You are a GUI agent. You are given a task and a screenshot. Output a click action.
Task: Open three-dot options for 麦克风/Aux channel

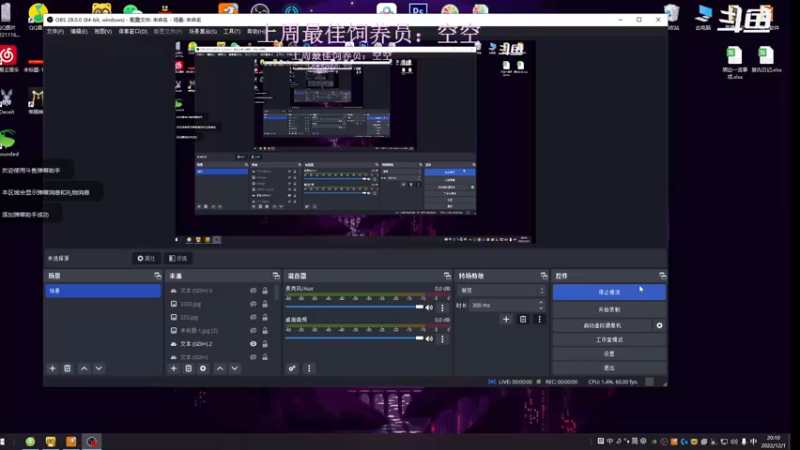(x=442, y=307)
